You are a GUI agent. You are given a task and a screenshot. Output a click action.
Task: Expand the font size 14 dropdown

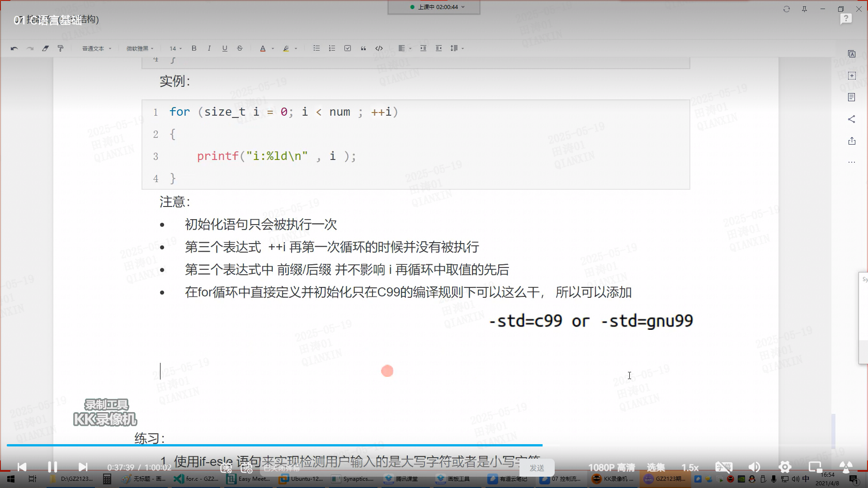175,48
